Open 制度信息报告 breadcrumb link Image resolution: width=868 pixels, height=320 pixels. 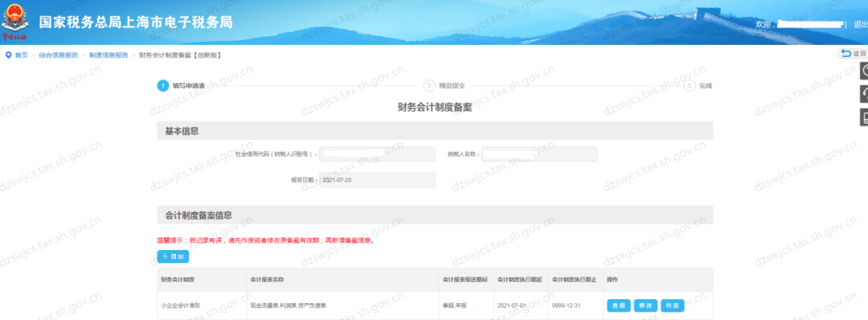click(108, 55)
